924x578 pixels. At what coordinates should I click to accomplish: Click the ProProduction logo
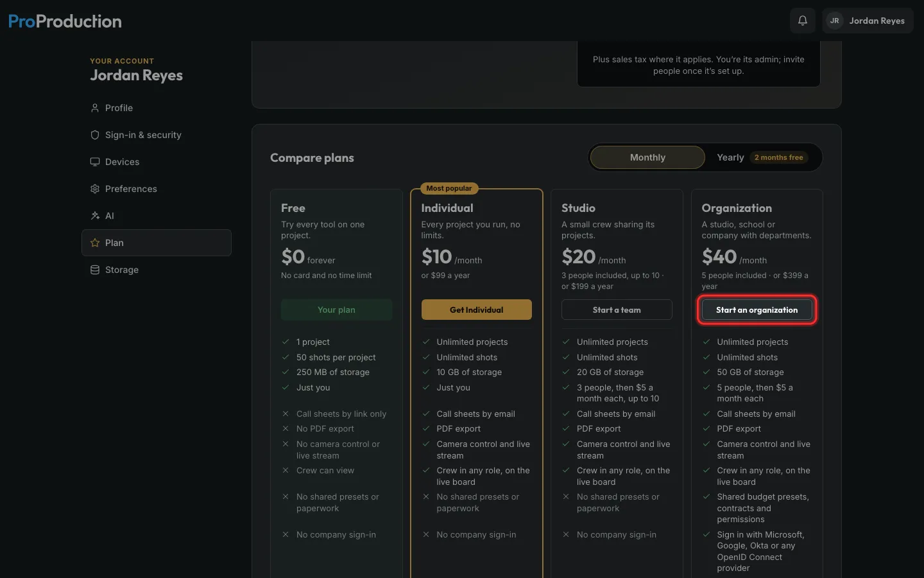(x=65, y=21)
